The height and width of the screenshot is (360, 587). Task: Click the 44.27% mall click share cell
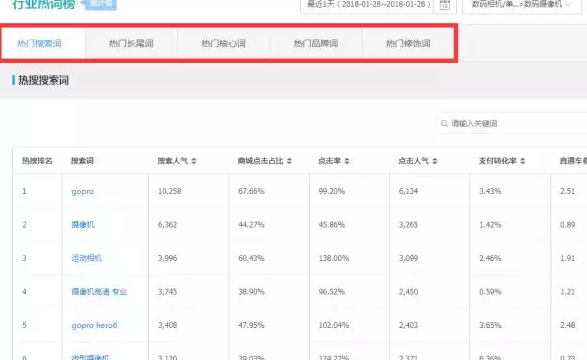point(251,225)
